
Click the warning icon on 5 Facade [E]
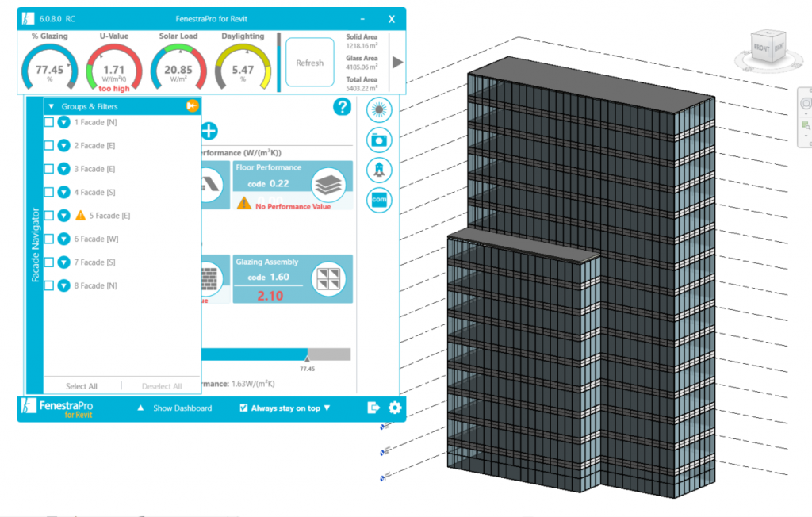pos(80,215)
